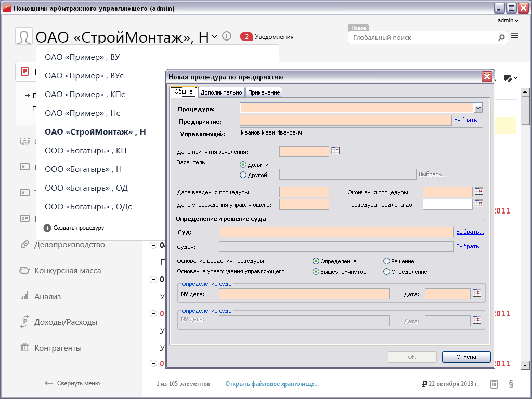This screenshot has height=399, width=532.
Task: Switch to the Общие tab
Action: [x=184, y=91]
